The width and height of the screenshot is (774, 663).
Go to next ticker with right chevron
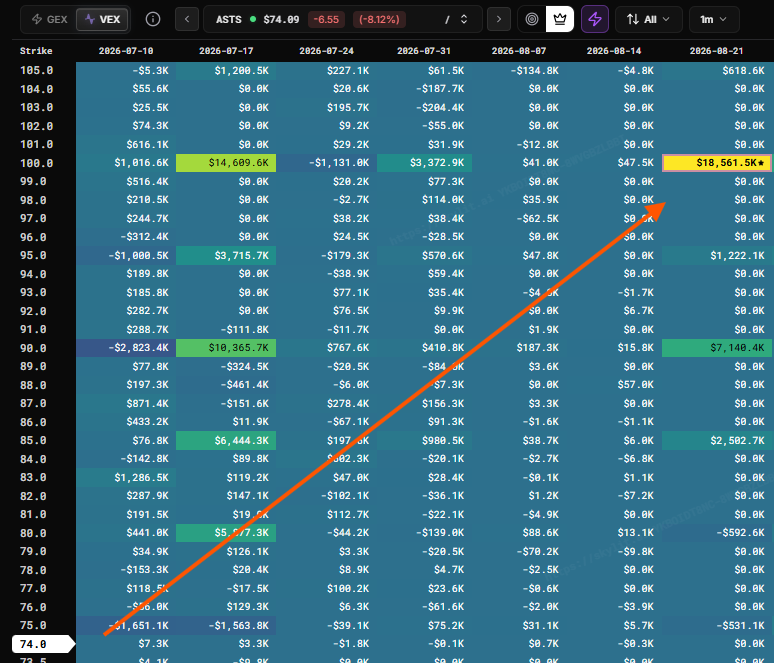pos(499,19)
